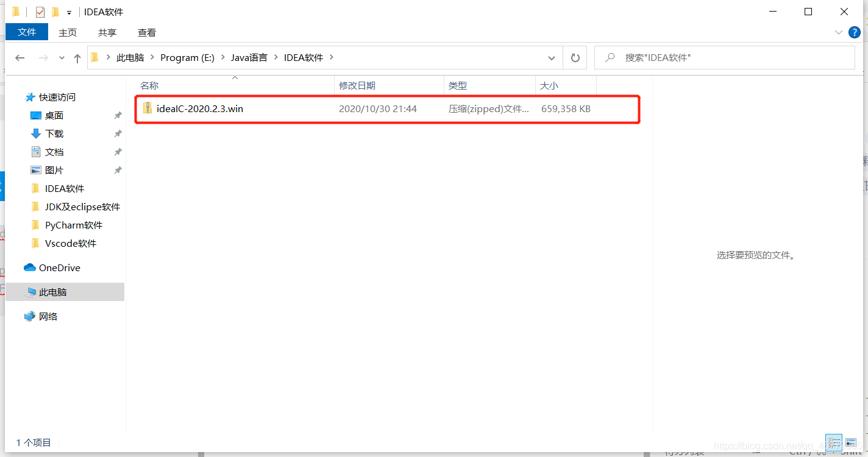Go back with the left arrow
This screenshot has width=868, height=457.
pos(20,58)
